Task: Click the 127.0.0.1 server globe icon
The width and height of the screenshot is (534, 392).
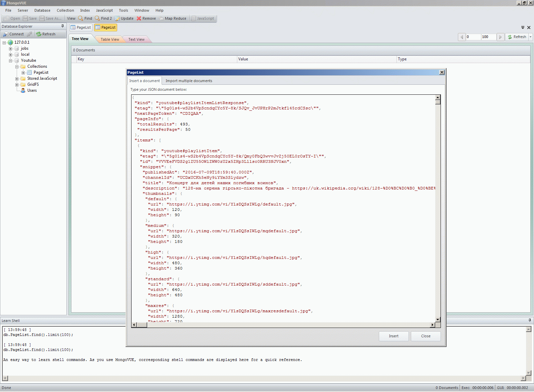Action: 10,42
